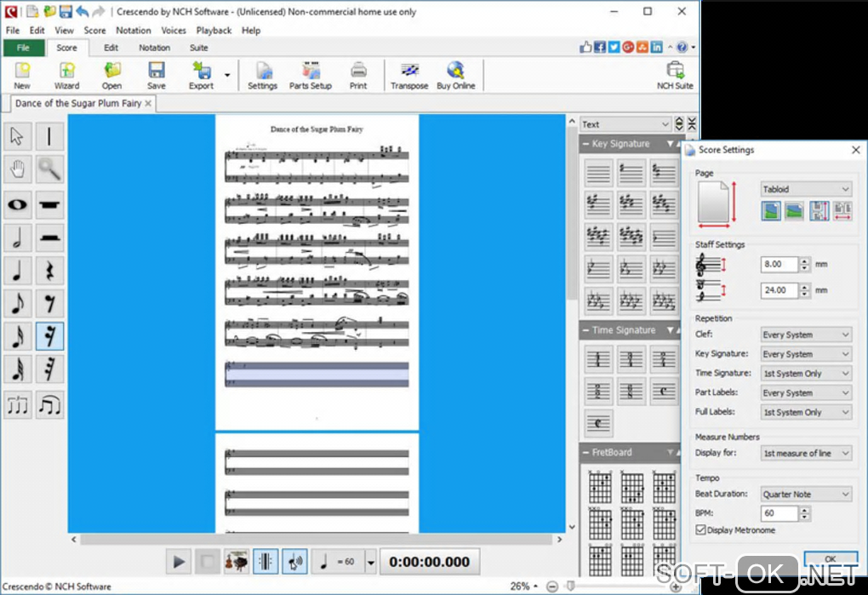Viewport: 868px width, 595px height.
Task: Choose the eighth note tool
Action: 17,303
